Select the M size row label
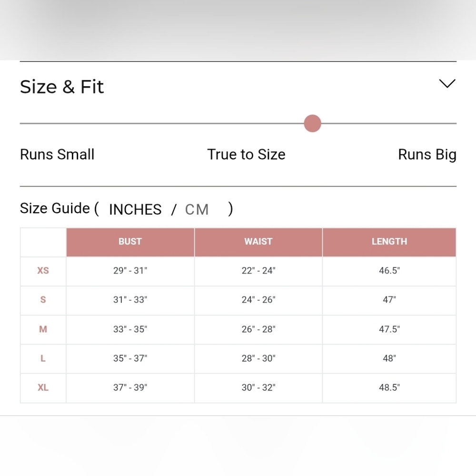 point(43,329)
